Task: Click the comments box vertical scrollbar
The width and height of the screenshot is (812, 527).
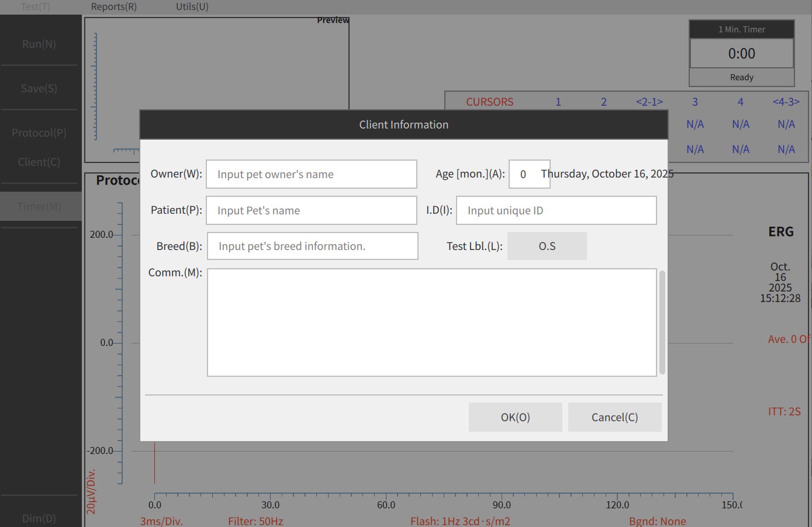Action: [x=662, y=323]
